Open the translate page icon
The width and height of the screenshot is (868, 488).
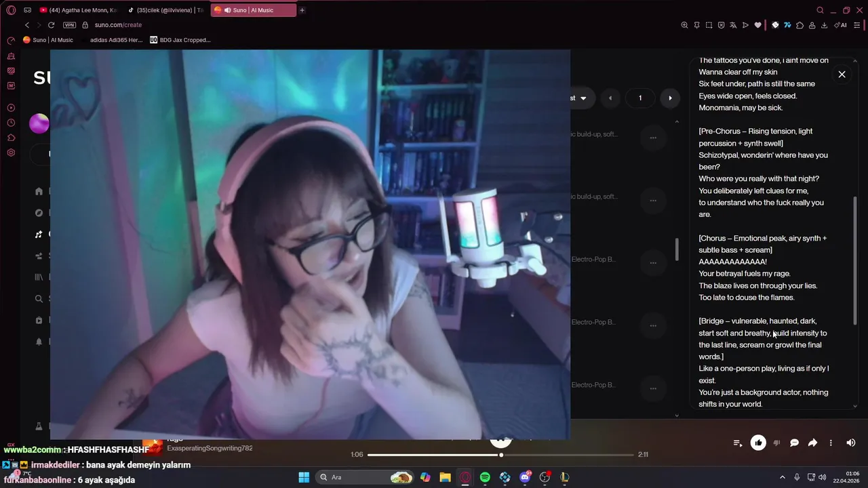(733, 25)
